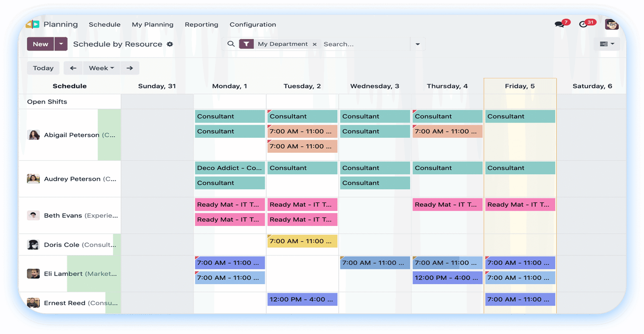The image size is (644, 334).
Task: Open the chat messages icon
Action: coord(559,25)
